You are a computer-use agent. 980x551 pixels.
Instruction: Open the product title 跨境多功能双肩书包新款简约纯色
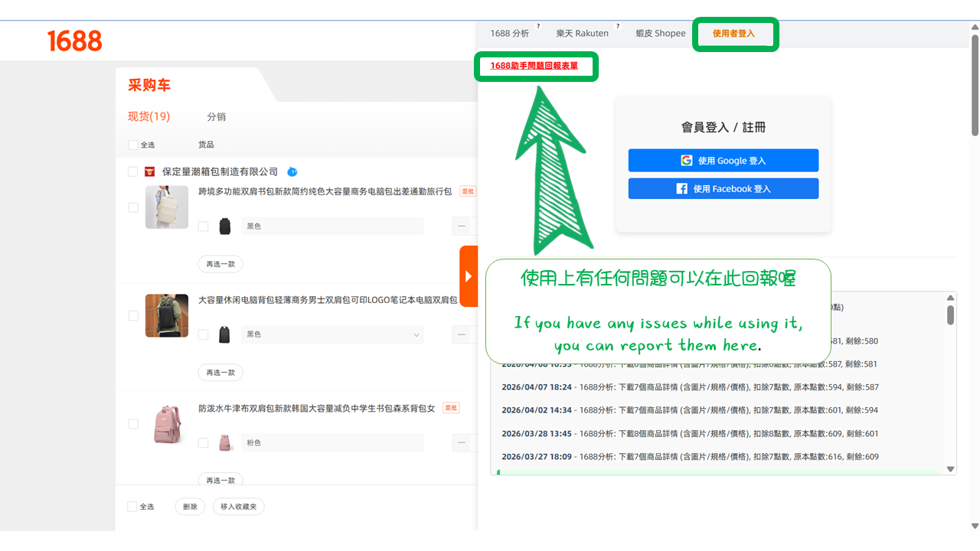[325, 191]
